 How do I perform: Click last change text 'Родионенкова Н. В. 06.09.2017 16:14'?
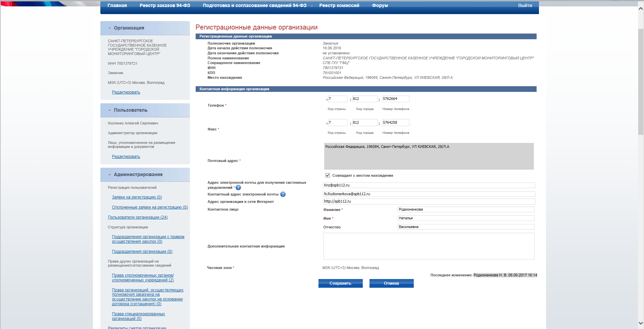(x=505, y=275)
